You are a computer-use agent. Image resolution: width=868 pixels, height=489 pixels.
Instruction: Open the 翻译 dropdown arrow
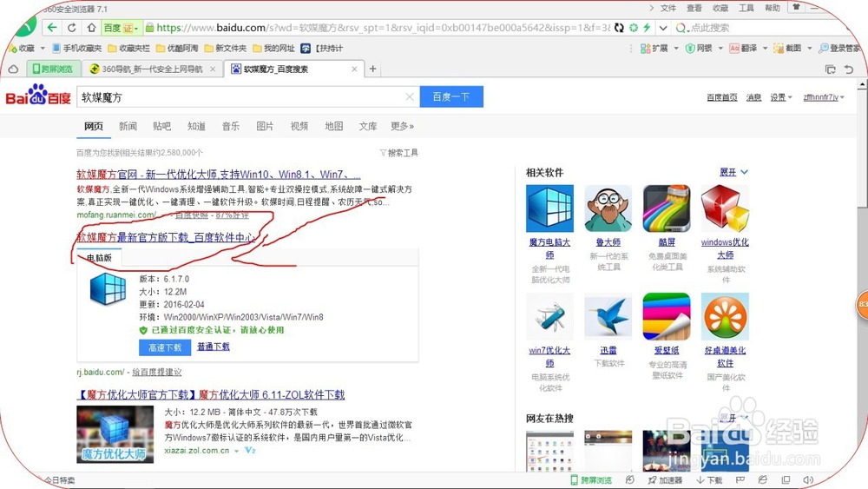click(765, 48)
